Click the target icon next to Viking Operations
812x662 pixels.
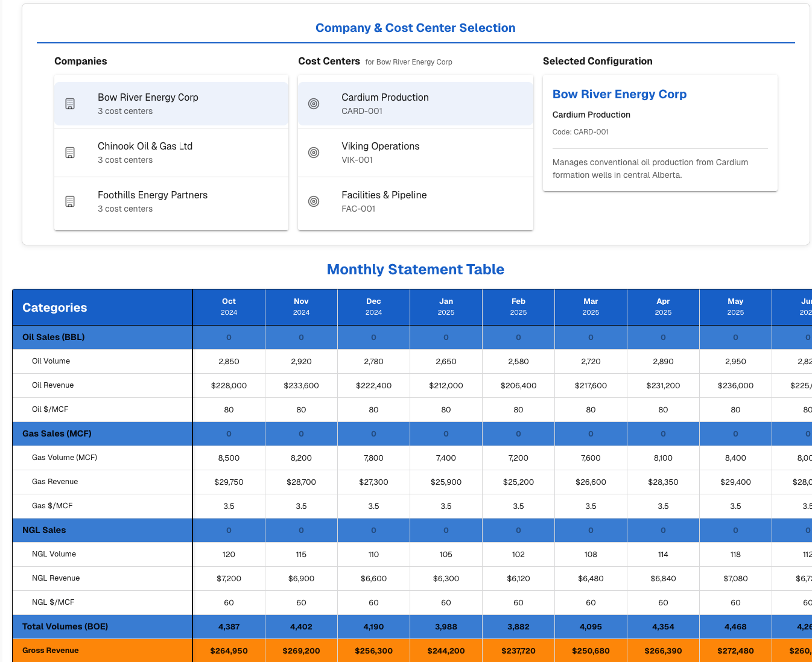point(314,152)
